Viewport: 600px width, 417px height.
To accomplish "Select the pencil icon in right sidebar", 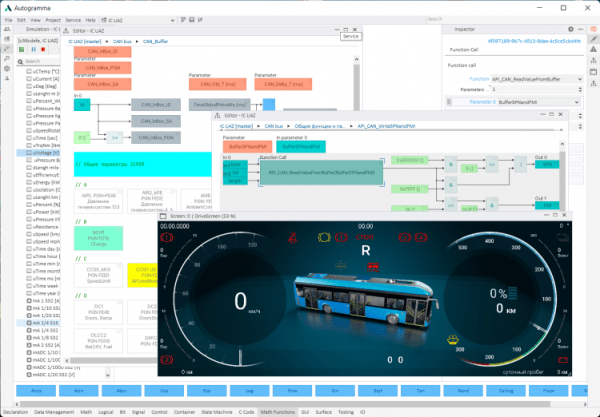I will tap(593, 39).
